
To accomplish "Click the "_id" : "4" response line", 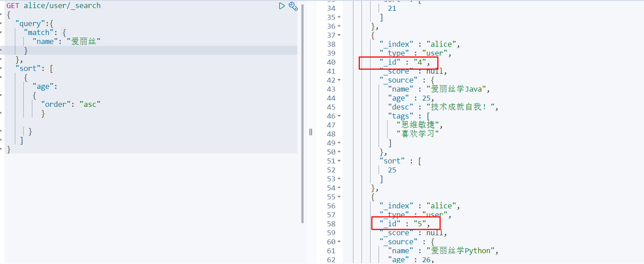I will click(x=404, y=62).
